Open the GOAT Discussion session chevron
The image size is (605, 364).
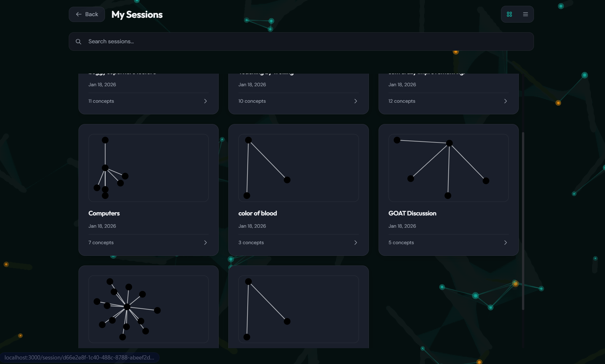[506, 243]
